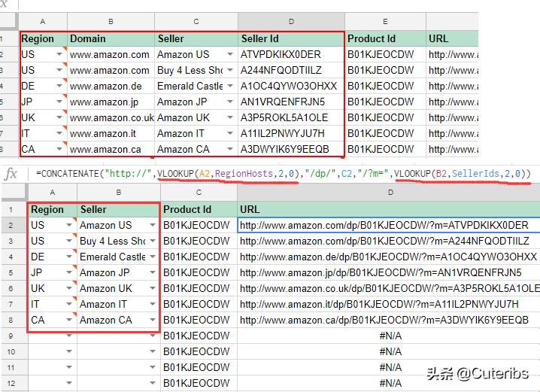Click the Product Id header in top sheet
540x392 pixels.
[385, 38]
